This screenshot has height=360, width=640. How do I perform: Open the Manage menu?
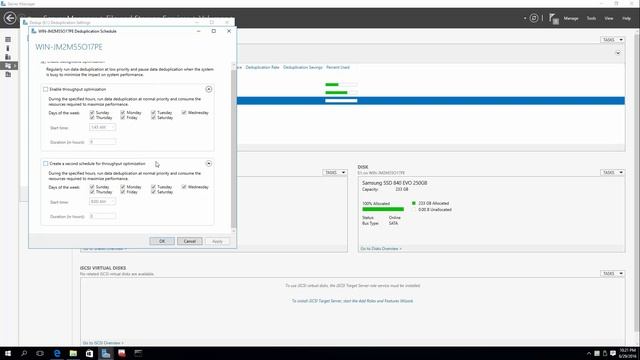pyautogui.click(x=571, y=18)
